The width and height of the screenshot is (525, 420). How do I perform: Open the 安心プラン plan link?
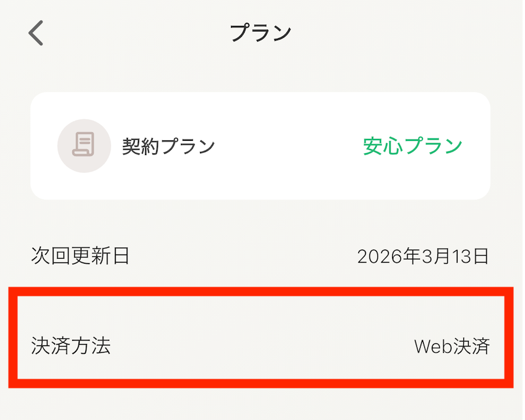(412, 146)
